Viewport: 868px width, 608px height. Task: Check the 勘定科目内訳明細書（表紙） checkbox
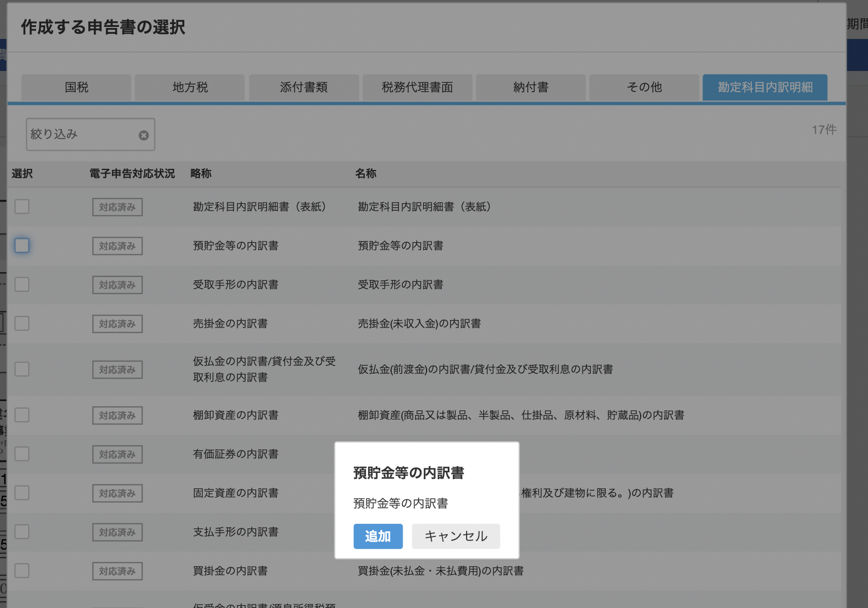(22, 207)
